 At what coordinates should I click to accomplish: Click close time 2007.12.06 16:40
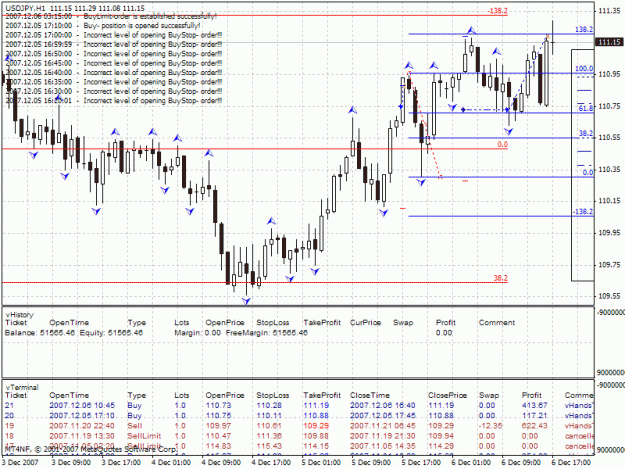pos(383,405)
